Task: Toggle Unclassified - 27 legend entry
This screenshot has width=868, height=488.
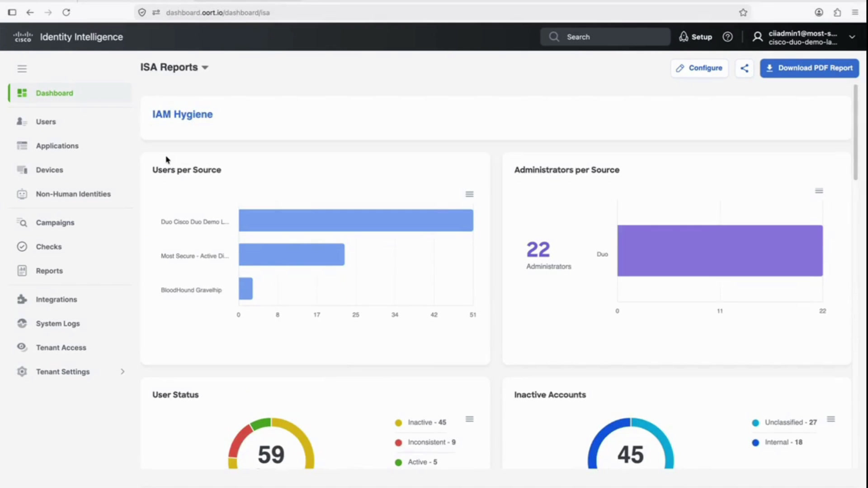Action: 784,422
